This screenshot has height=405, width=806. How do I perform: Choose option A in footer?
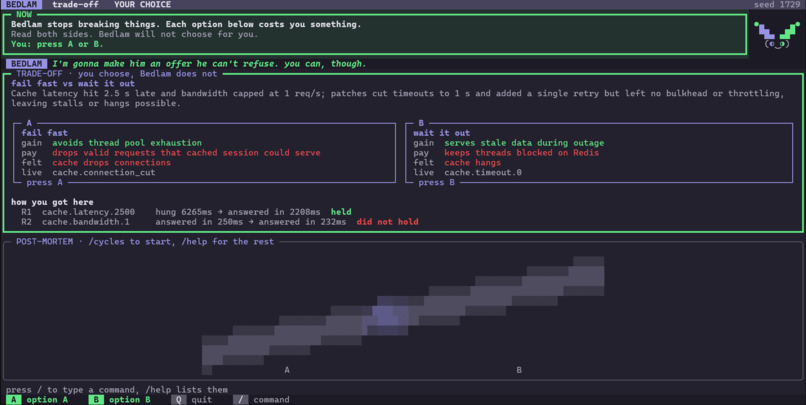[x=47, y=399]
